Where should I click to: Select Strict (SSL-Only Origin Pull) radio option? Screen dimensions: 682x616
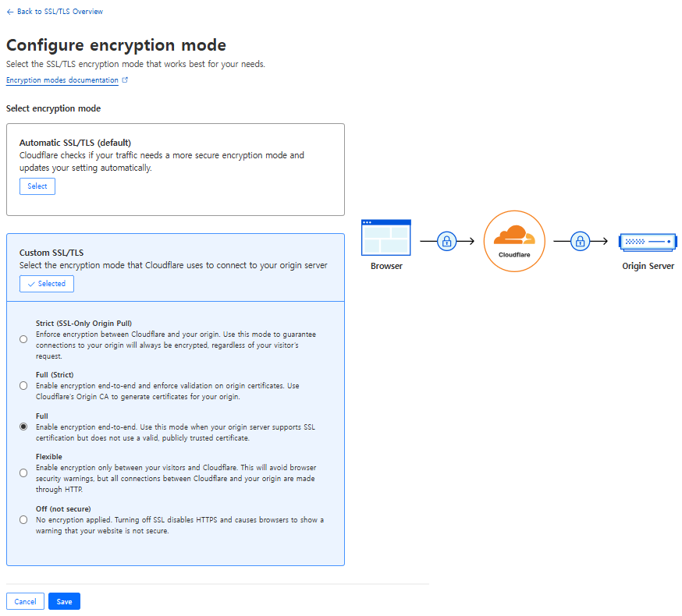tap(23, 339)
